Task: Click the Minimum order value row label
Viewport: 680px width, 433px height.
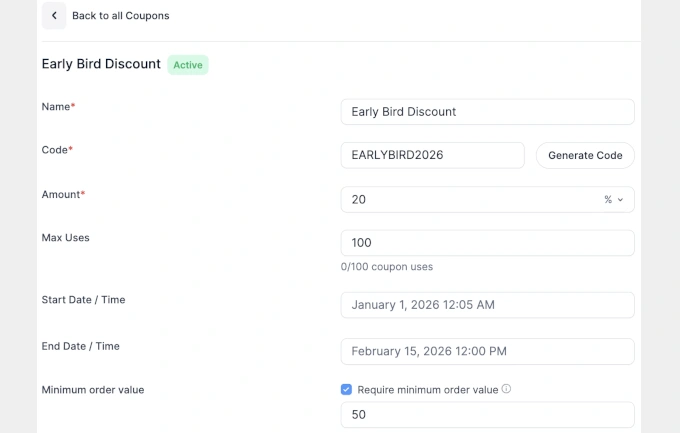Action: [x=92, y=389]
